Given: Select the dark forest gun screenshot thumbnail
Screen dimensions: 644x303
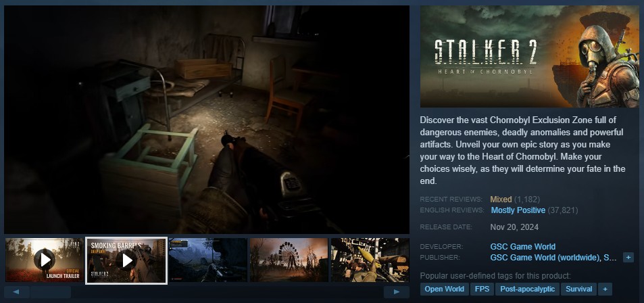Looking at the screenshot, I should click(x=208, y=260).
